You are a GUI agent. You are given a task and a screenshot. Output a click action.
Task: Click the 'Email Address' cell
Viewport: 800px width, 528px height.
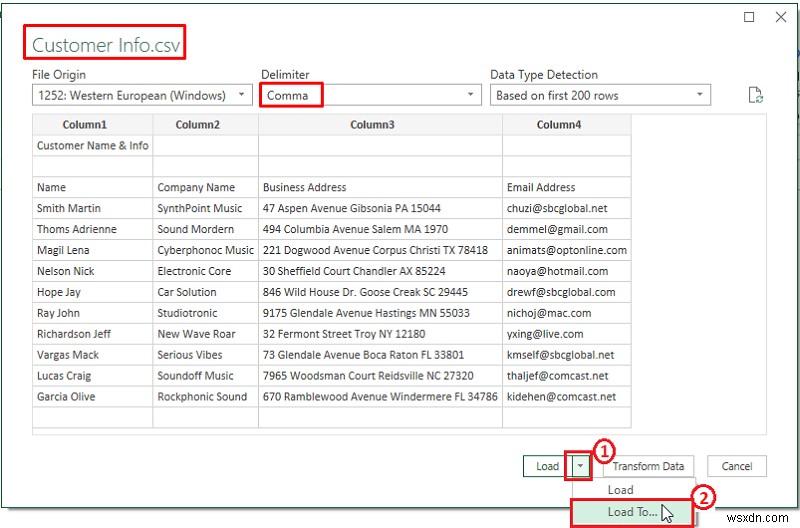click(567, 187)
